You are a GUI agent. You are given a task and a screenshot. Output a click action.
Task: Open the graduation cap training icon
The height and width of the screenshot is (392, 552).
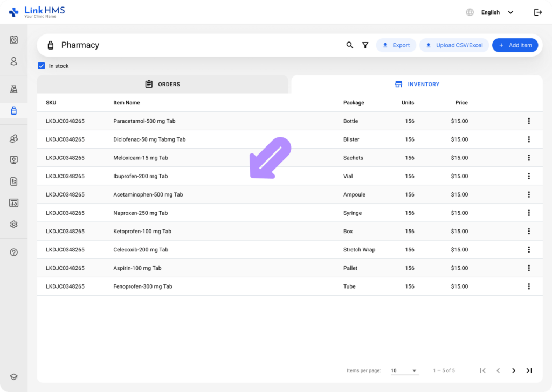click(x=13, y=377)
